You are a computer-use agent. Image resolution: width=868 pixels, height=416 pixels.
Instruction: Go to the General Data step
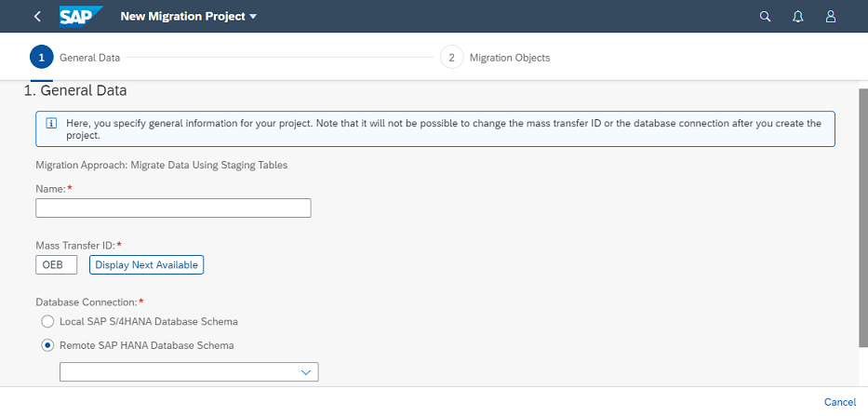pyautogui.click(x=89, y=58)
